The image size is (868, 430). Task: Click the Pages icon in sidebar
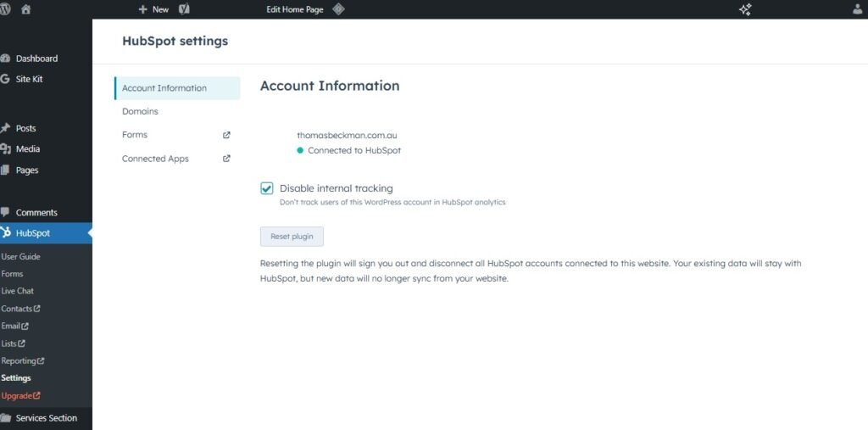(x=5, y=170)
